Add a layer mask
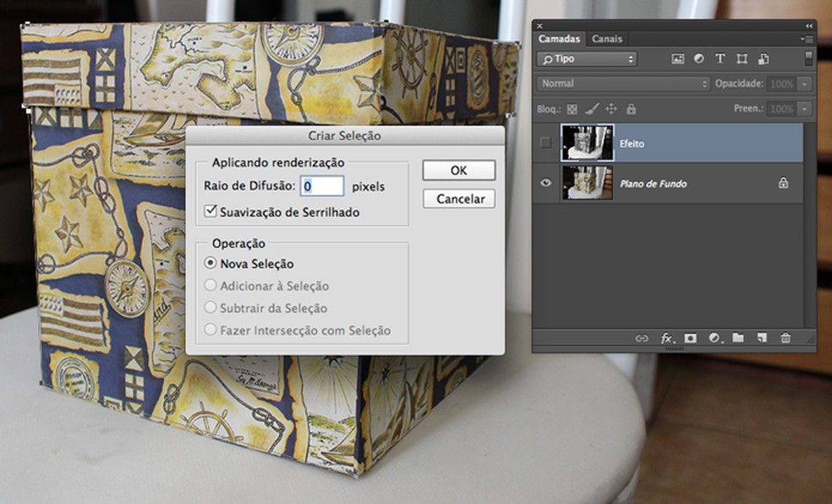The height and width of the screenshot is (504, 832). (690, 338)
